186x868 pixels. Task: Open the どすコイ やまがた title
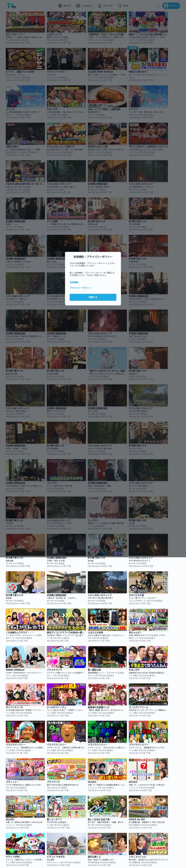(x=56, y=857)
